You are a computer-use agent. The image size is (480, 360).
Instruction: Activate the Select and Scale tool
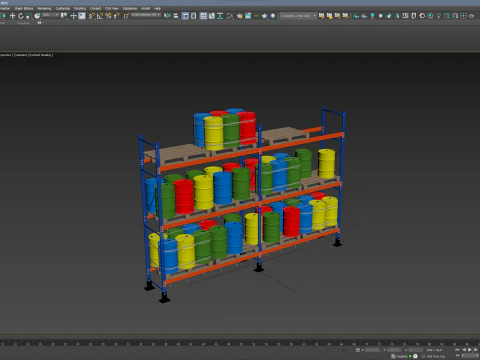pos(29,16)
